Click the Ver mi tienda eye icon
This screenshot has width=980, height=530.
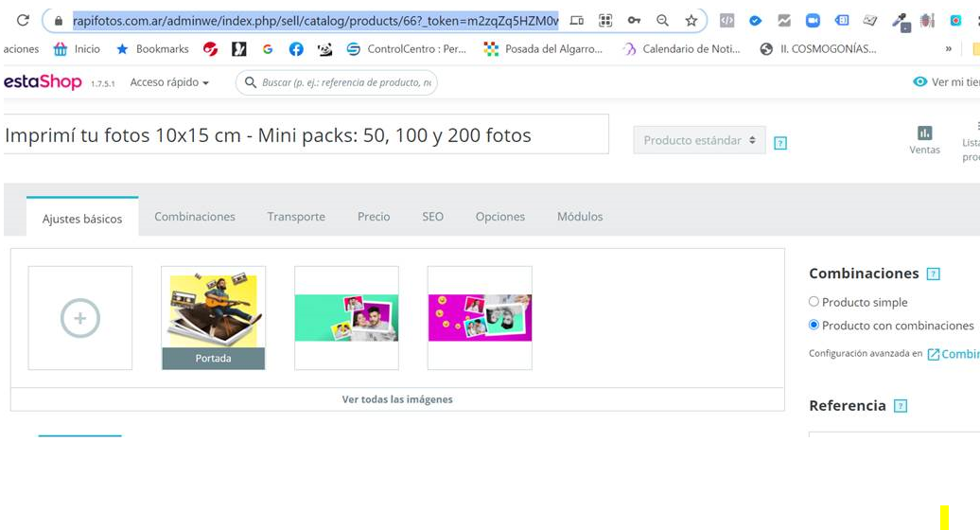click(x=920, y=82)
